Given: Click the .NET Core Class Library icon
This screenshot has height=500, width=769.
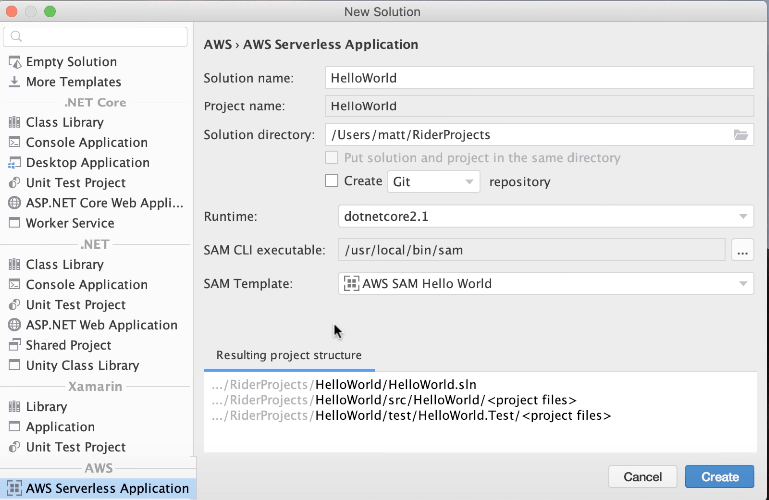Looking at the screenshot, I should coord(14,123).
